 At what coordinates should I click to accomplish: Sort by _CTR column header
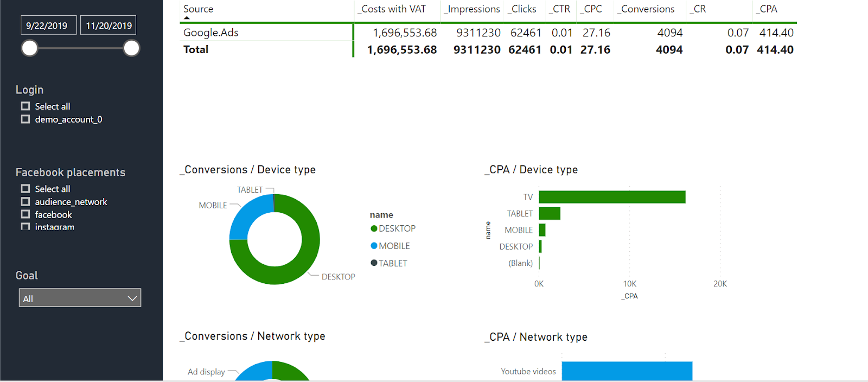pos(559,9)
